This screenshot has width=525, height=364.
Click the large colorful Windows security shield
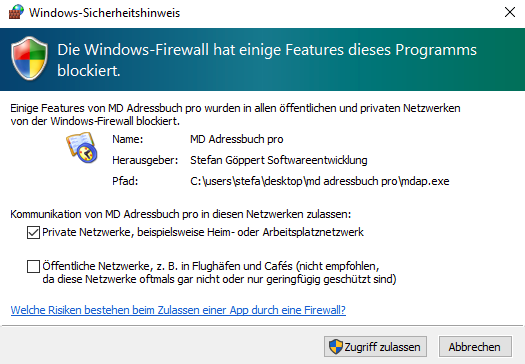tap(29, 58)
